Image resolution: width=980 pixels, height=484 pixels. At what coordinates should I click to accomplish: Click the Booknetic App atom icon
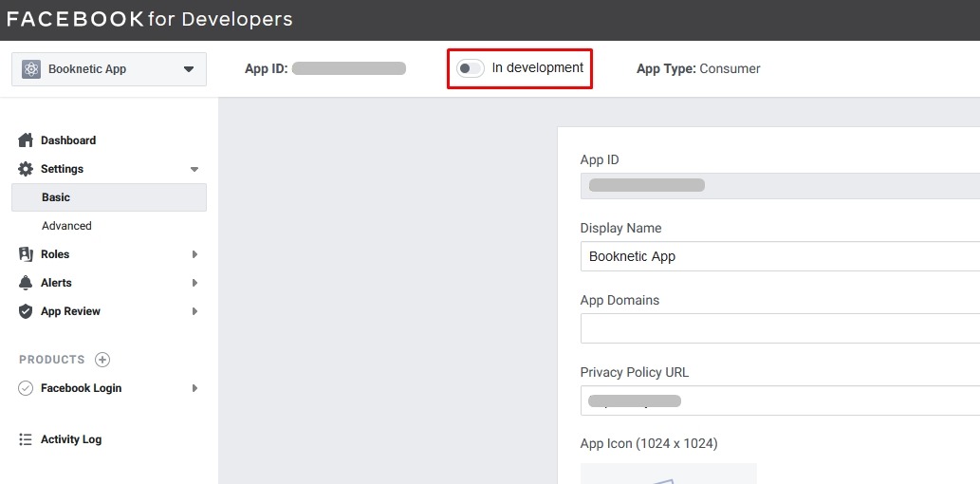coord(31,69)
